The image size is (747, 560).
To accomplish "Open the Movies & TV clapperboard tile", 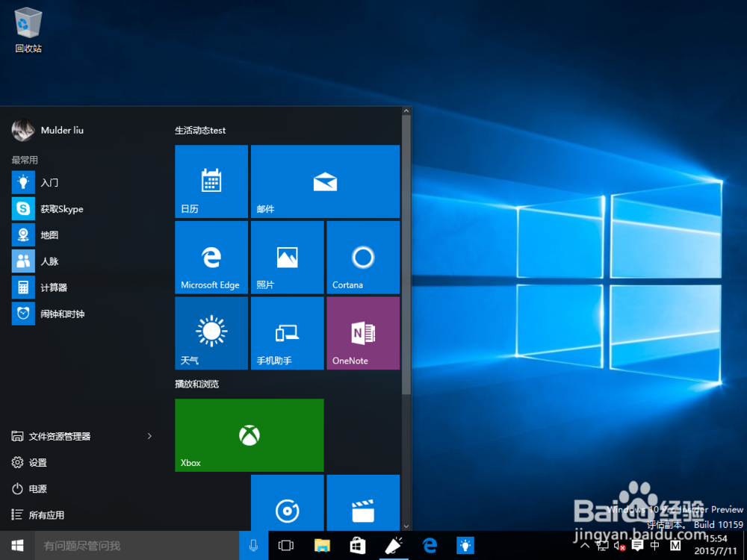I will pyautogui.click(x=363, y=503).
